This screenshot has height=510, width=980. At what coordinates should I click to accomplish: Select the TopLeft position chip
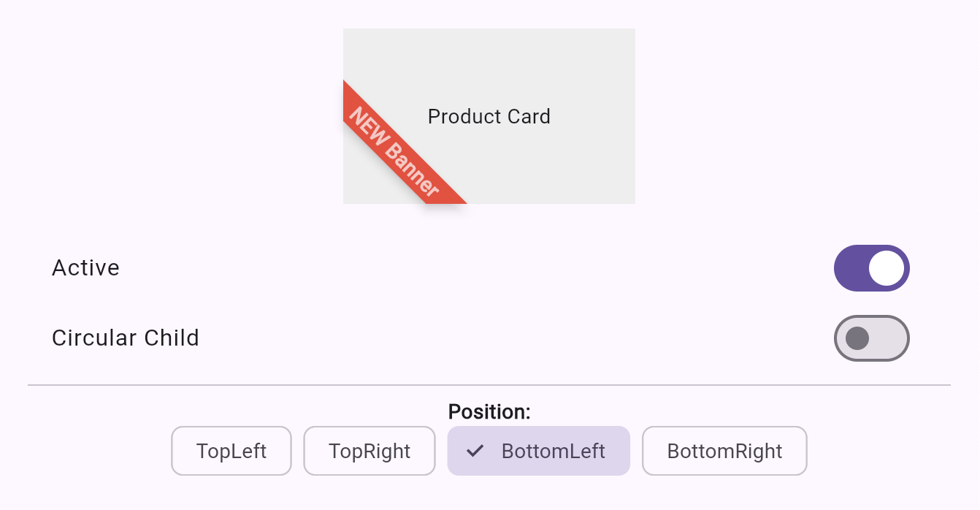pyautogui.click(x=231, y=451)
